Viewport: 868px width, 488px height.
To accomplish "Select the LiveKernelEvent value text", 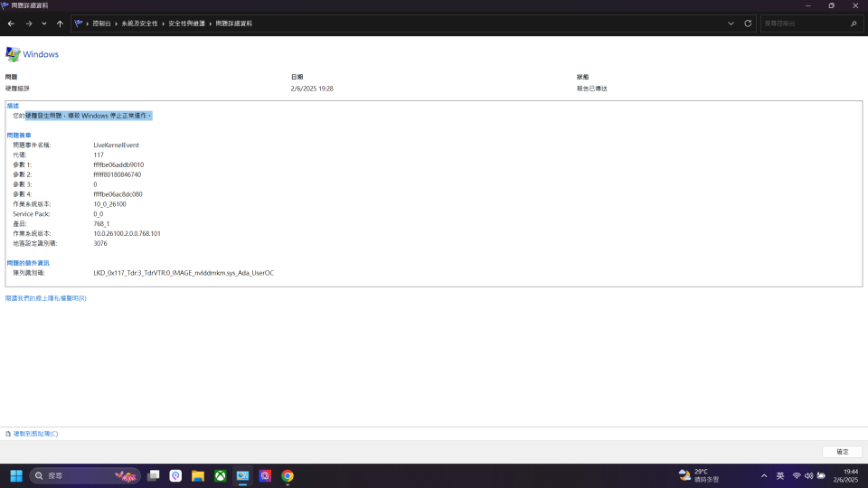I will (x=117, y=145).
